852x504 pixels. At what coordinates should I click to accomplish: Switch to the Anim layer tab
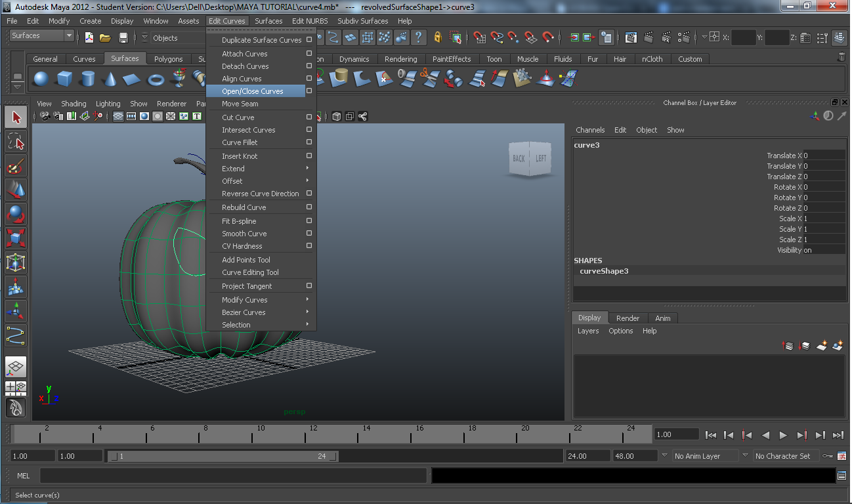(663, 318)
